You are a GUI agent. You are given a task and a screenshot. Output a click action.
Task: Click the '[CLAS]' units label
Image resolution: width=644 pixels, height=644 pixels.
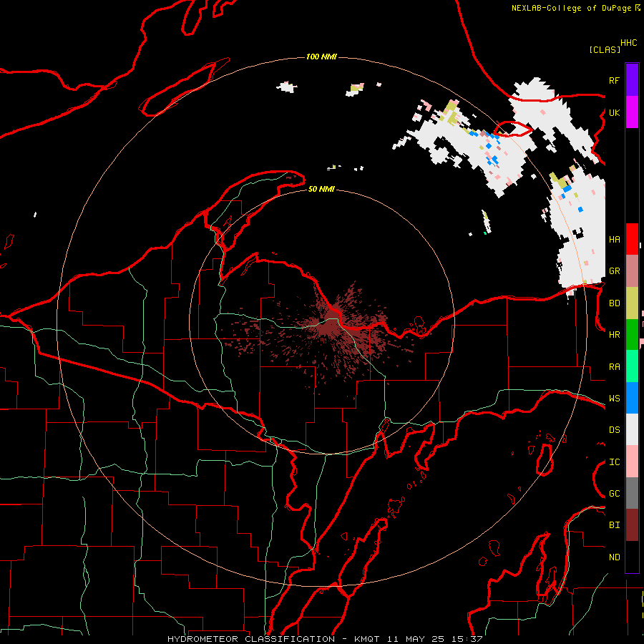[605, 49]
